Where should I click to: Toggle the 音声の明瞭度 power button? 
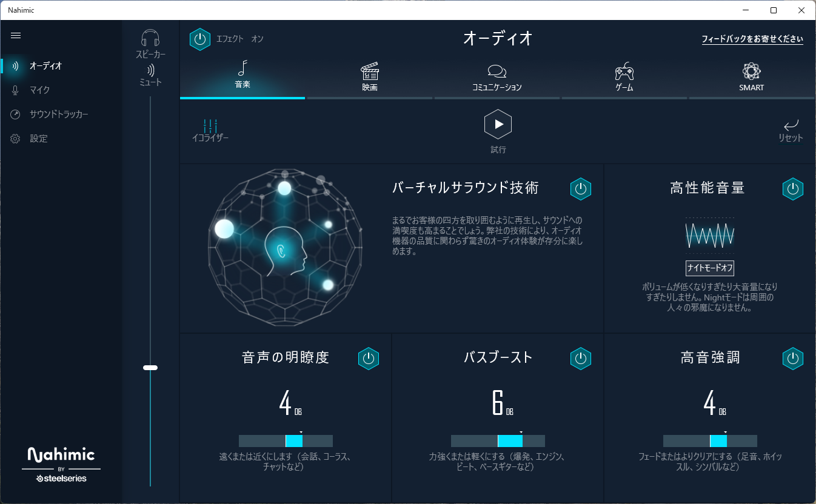coord(369,359)
